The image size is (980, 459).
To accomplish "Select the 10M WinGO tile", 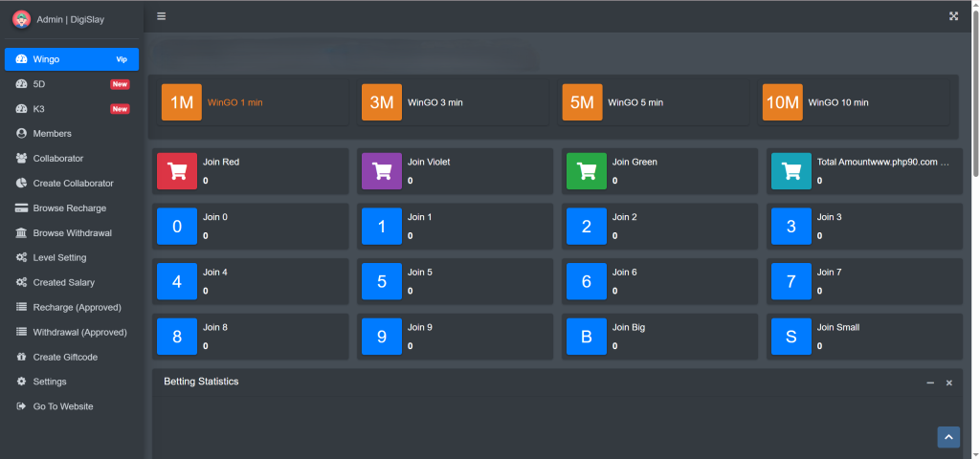I will tap(783, 102).
